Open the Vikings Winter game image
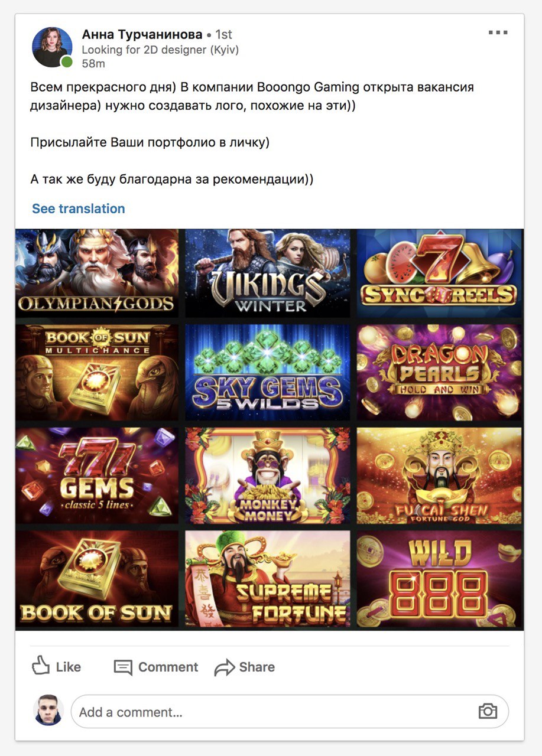 pos(268,272)
